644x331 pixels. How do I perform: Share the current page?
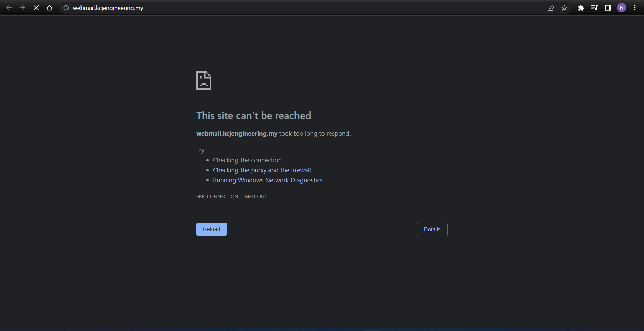point(551,8)
